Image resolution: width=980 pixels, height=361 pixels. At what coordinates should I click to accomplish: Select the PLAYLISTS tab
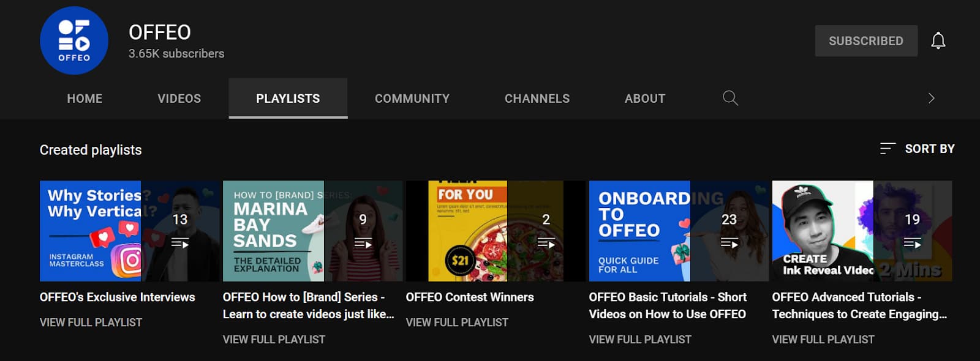[288, 99]
